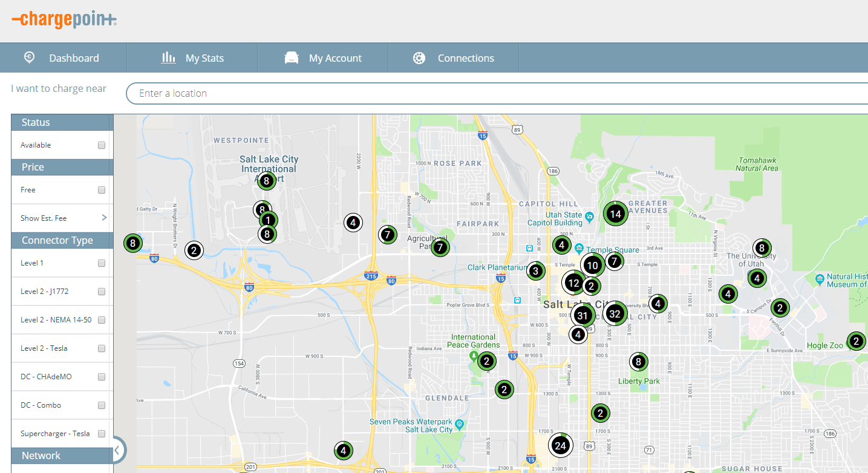The width and height of the screenshot is (868, 473).
Task: Select the 4-station marker near 2200 W
Action: (x=354, y=223)
